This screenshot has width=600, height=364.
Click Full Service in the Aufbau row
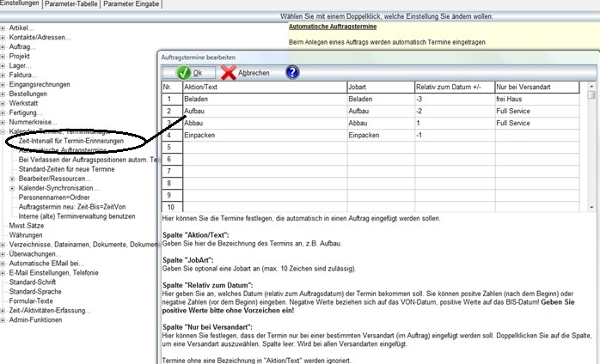coord(537,111)
